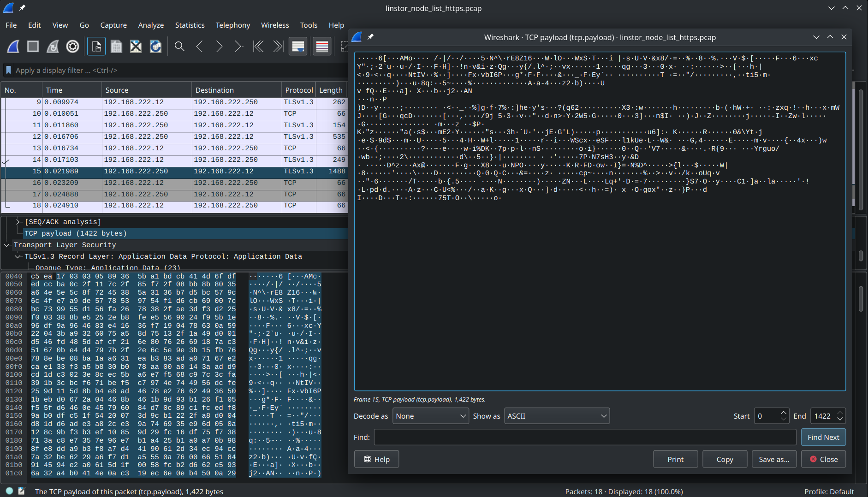
Task: Toggle packet list colorization
Action: click(x=322, y=46)
